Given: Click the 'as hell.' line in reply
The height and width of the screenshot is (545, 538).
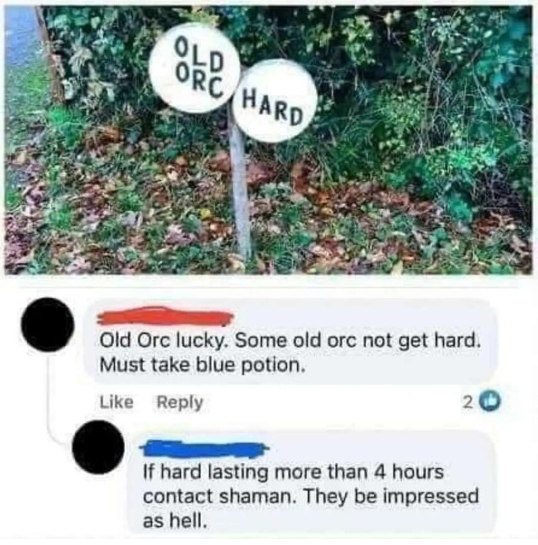Looking at the screenshot, I should pyautogui.click(x=175, y=521).
